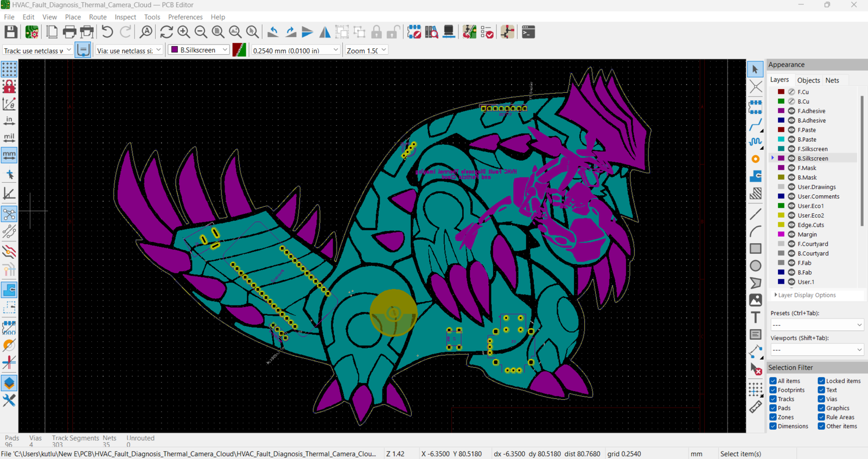
Task: Uncheck the Footprints selection filter
Action: click(773, 390)
